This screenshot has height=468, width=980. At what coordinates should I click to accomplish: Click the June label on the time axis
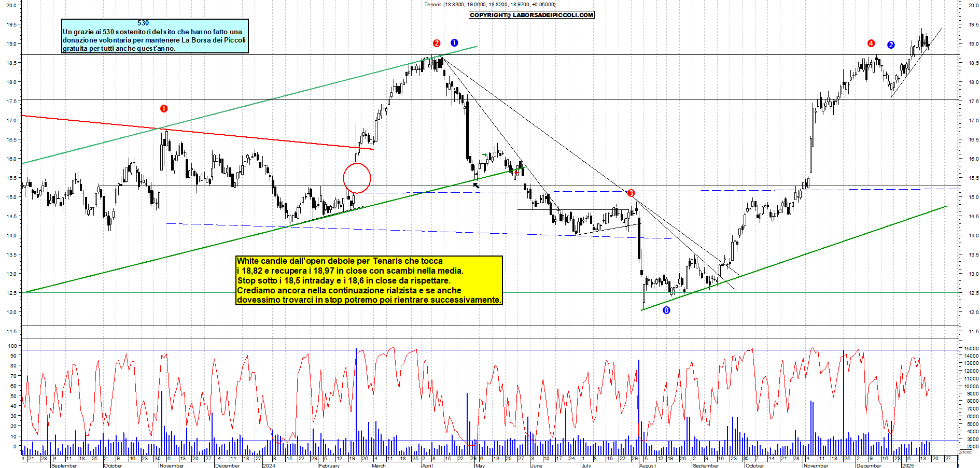click(537, 465)
